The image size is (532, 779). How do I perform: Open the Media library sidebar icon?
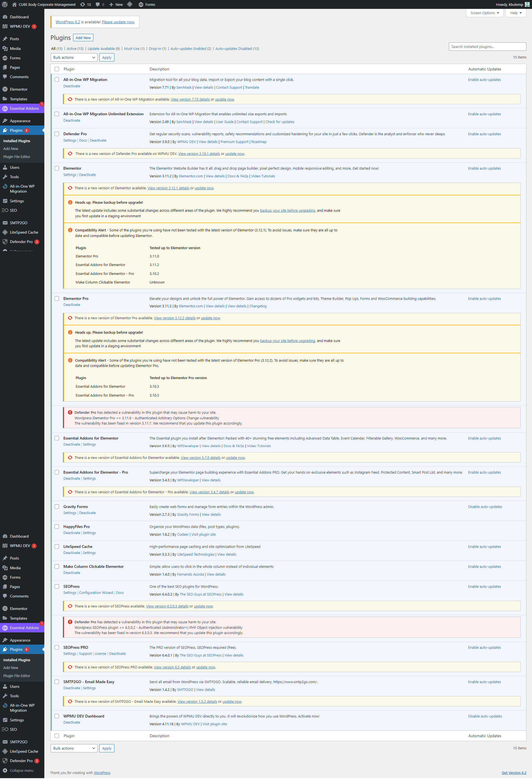[5, 48]
